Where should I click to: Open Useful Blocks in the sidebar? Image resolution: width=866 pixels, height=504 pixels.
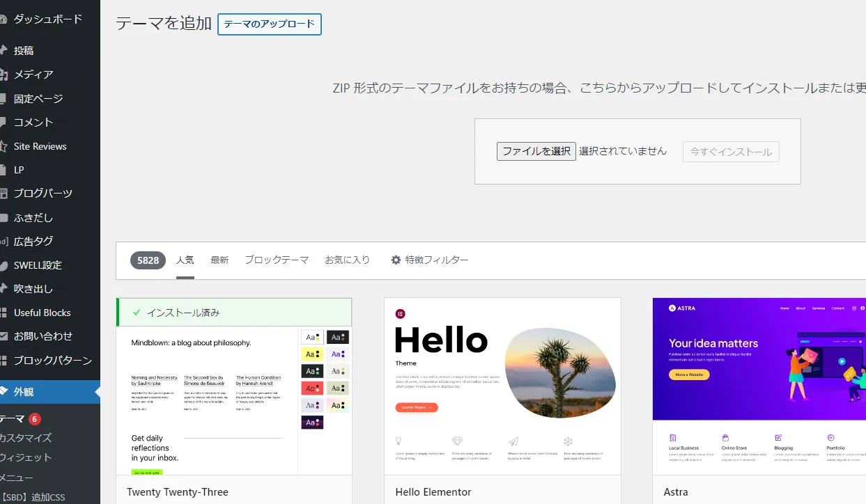(42, 313)
